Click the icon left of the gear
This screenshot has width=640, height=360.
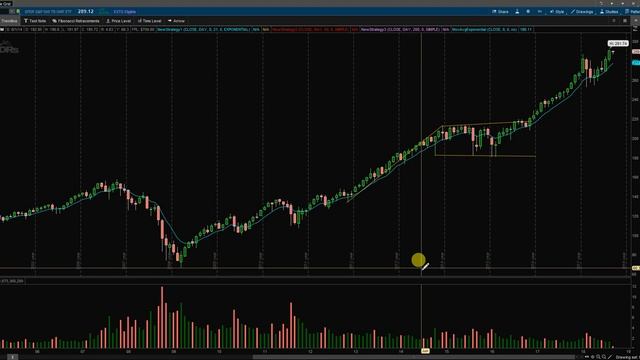517,11
